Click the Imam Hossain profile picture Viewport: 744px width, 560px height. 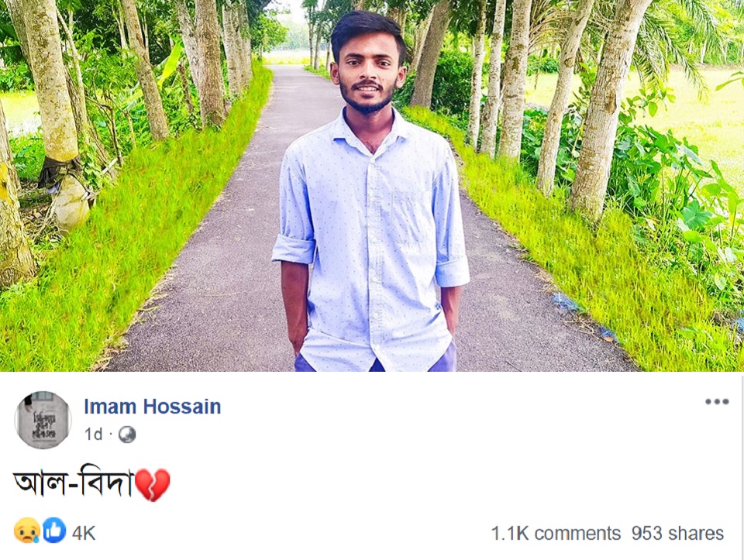pyautogui.click(x=43, y=420)
